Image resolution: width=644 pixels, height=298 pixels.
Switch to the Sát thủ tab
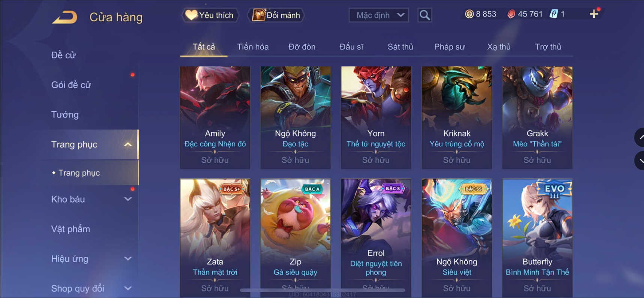400,47
